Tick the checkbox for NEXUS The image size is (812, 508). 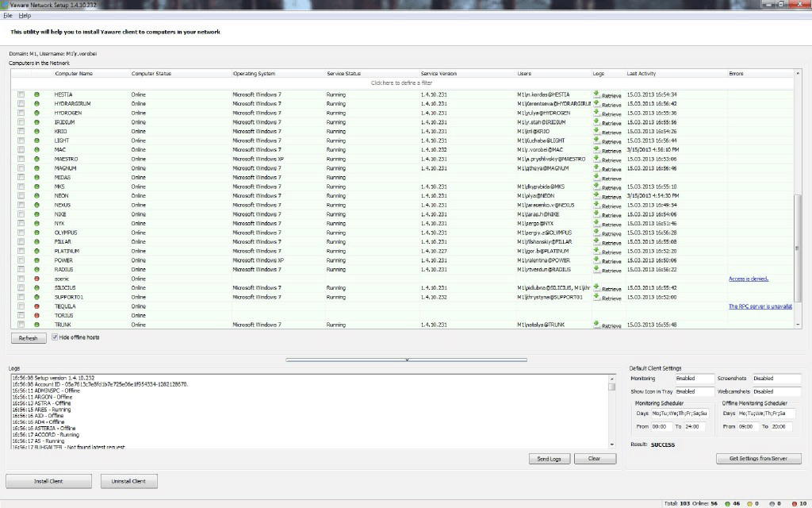point(21,206)
